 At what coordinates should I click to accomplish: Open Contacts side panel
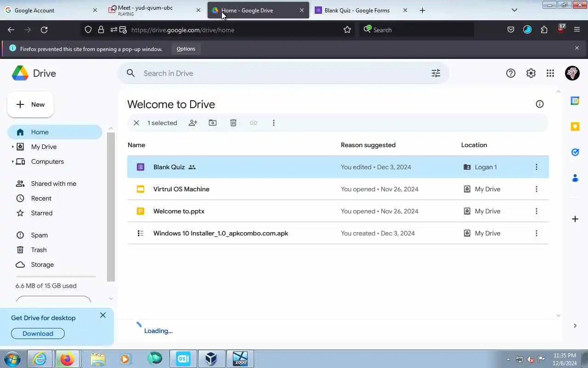575,178
